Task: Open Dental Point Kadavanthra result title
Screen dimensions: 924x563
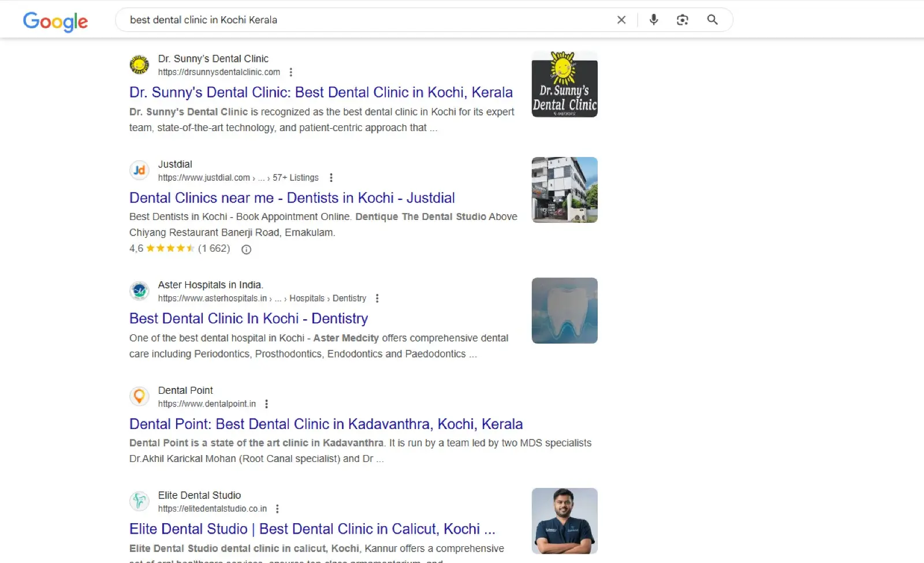Action: pyautogui.click(x=326, y=424)
